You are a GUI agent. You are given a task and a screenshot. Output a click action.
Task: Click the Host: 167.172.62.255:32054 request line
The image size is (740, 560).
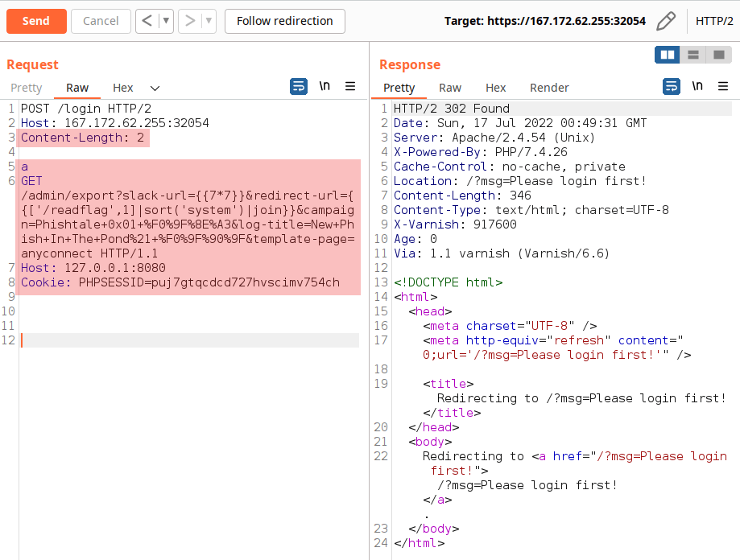pyautogui.click(x=114, y=123)
